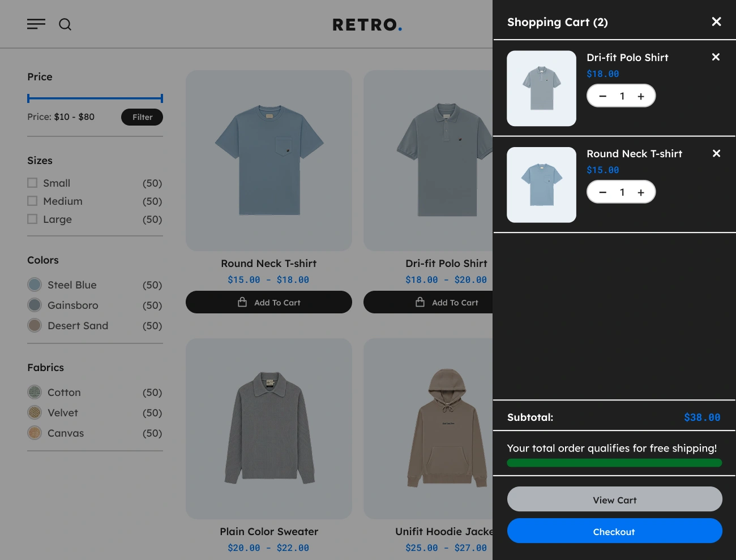Click the free shipping progress bar
Viewport: 736px width, 560px height.
pos(614,463)
